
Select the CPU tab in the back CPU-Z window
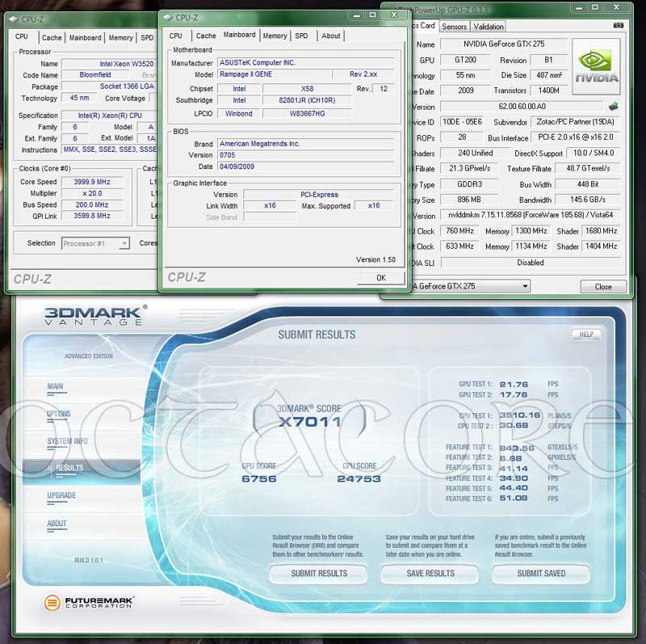pyautogui.click(x=22, y=36)
